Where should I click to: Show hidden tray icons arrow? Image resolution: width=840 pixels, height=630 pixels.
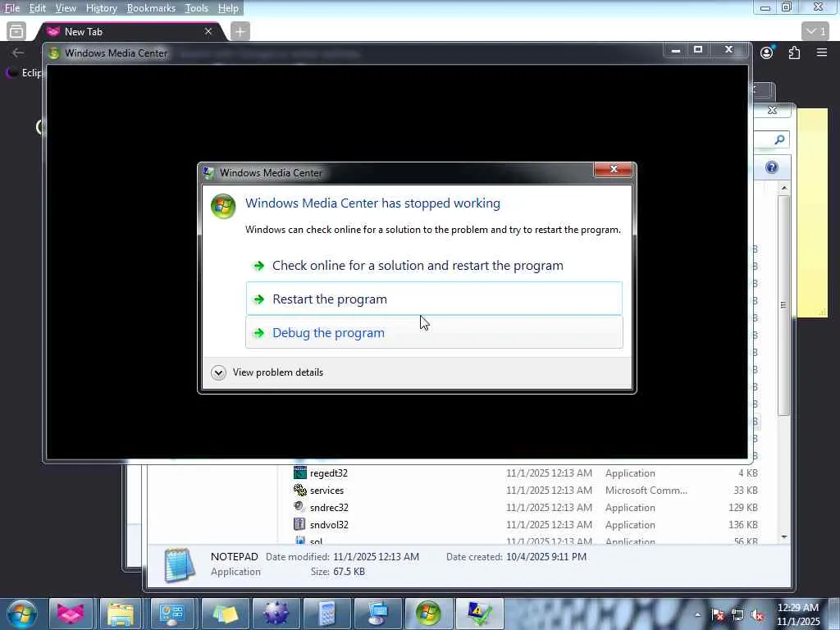pos(697,615)
